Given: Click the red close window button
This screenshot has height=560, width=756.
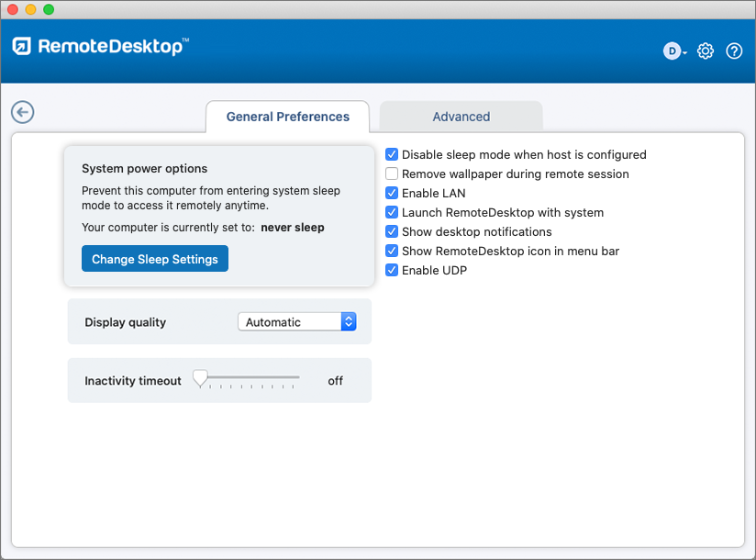Looking at the screenshot, I should point(12,9).
